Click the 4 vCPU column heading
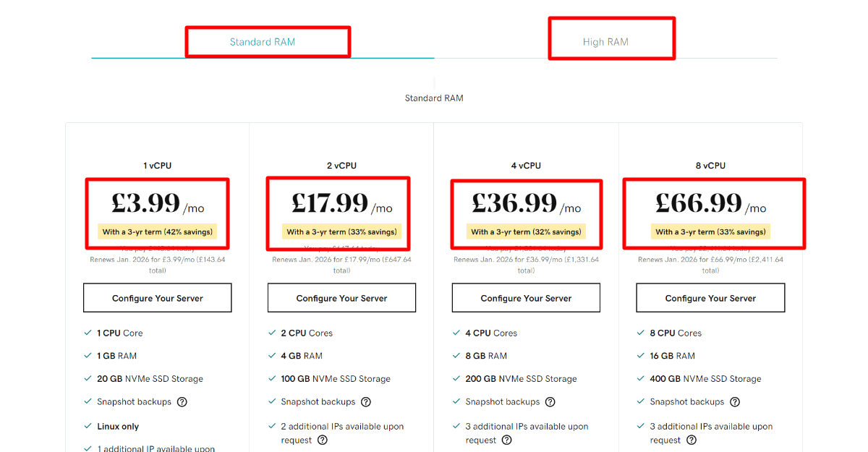Viewport: 868px width, 452px height. (x=526, y=165)
